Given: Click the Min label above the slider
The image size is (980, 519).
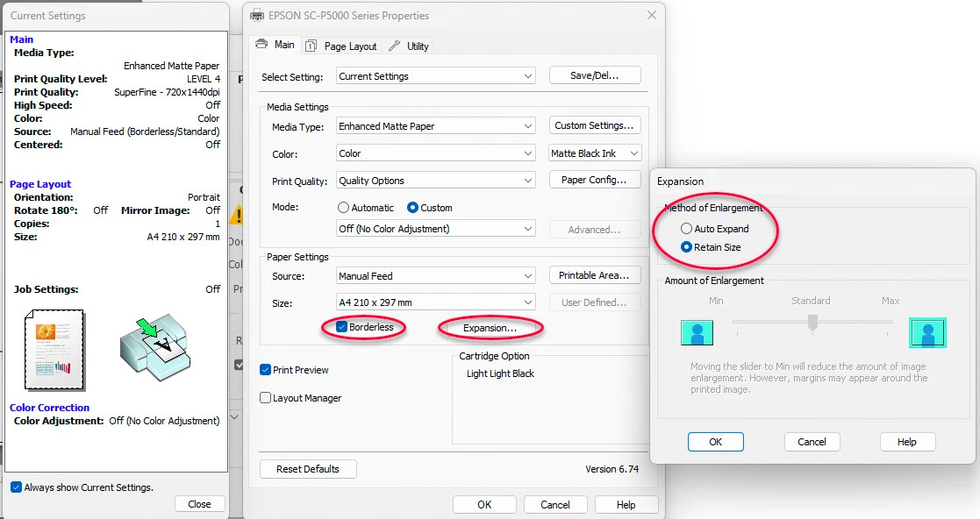Looking at the screenshot, I should tap(716, 301).
